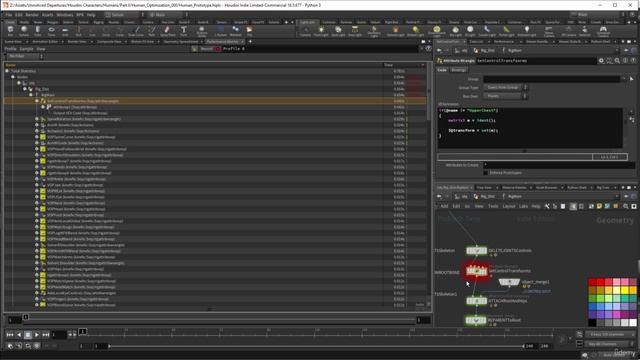640x360 pixels.
Task: Pick the black swatch in color palette
Action: [x=592, y=322]
